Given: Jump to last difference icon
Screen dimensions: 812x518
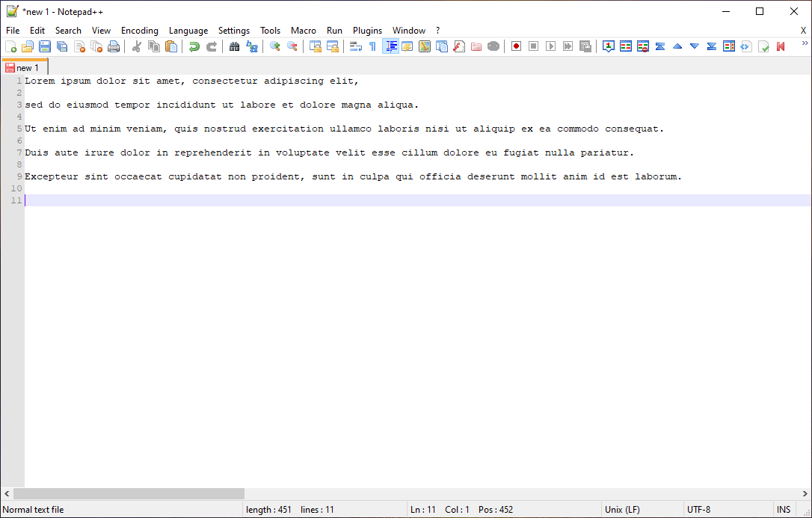Looking at the screenshot, I should pos(712,46).
